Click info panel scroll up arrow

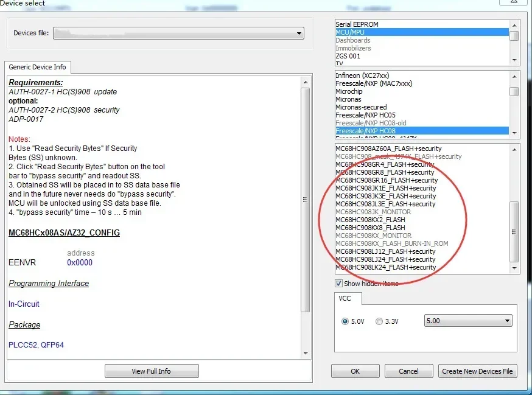pos(306,82)
